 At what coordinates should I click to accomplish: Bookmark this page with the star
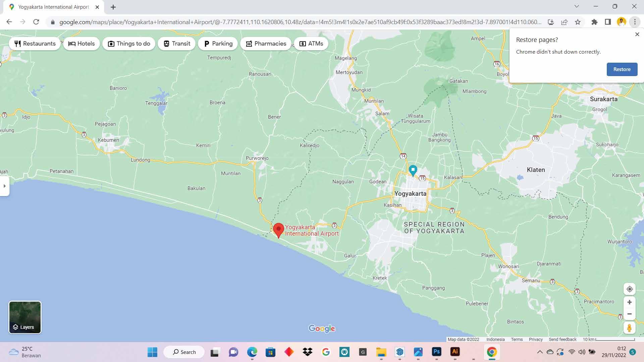coord(578,22)
